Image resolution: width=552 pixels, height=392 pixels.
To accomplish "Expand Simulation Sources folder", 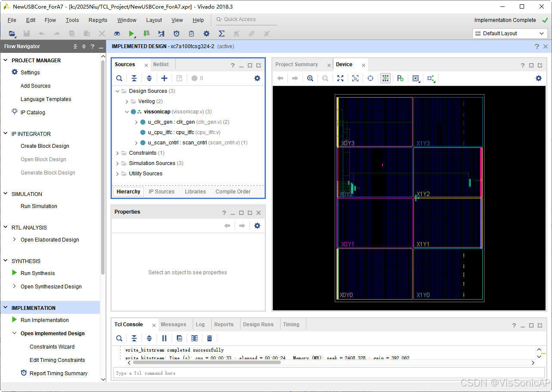I will (117, 163).
